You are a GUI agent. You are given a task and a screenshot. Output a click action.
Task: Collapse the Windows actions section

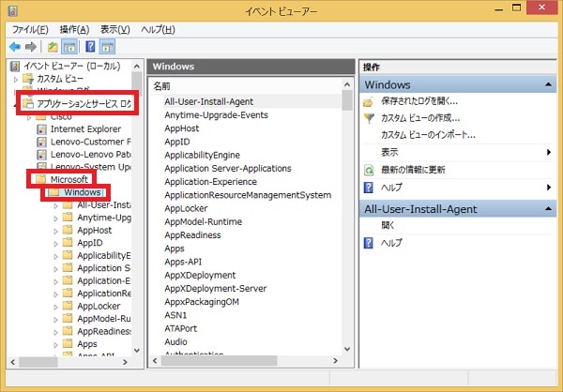pos(548,84)
